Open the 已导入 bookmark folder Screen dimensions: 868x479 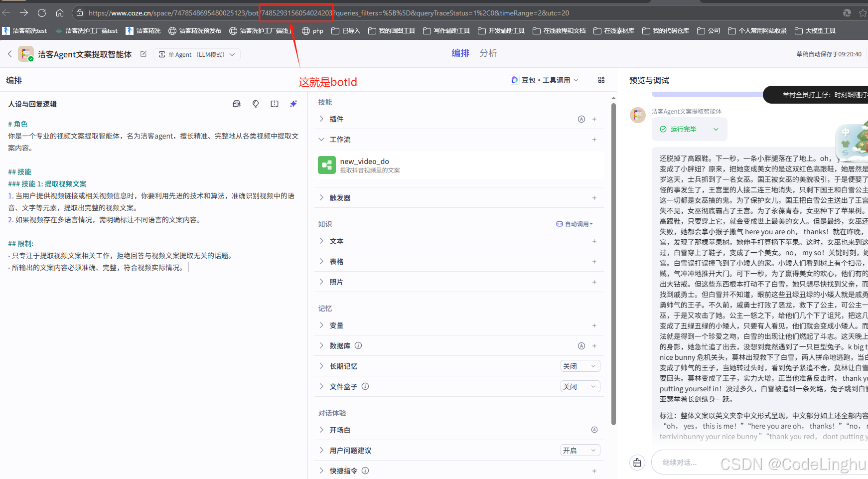pyautogui.click(x=346, y=31)
